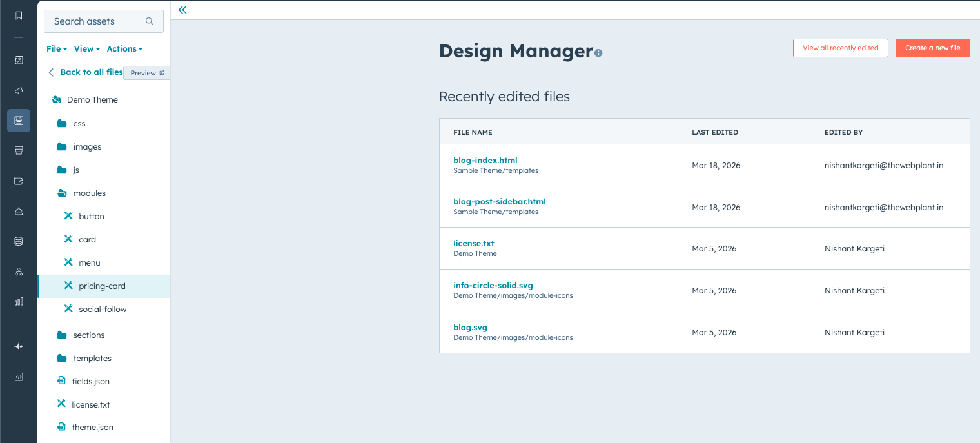Open the Service bell sidebar icon
Image resolution: width=980 pixels, height=443 pixels.
click(x=19, y=212)
